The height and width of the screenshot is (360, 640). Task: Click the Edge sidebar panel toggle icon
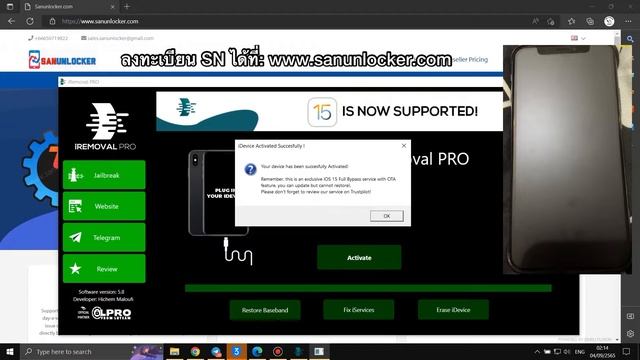coord(630,316)
